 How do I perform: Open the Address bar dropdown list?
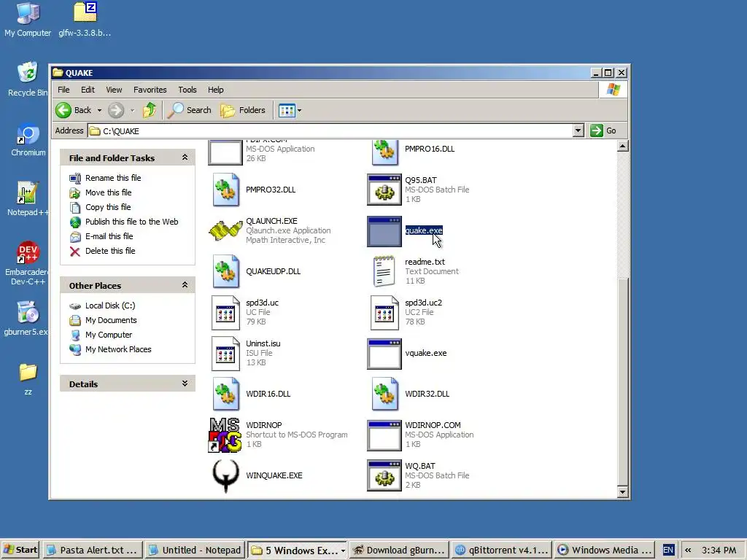coord(578,131)
